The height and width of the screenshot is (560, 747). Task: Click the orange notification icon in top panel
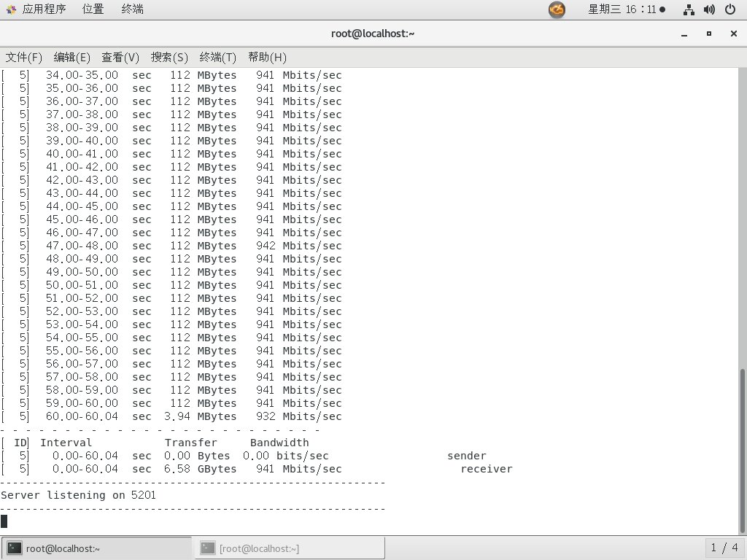coord(557,9)
